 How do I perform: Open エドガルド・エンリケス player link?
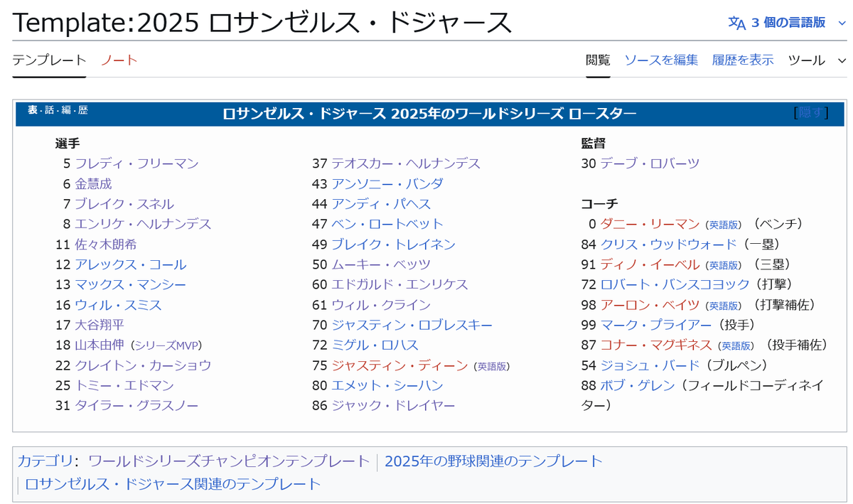pos(399,284)
